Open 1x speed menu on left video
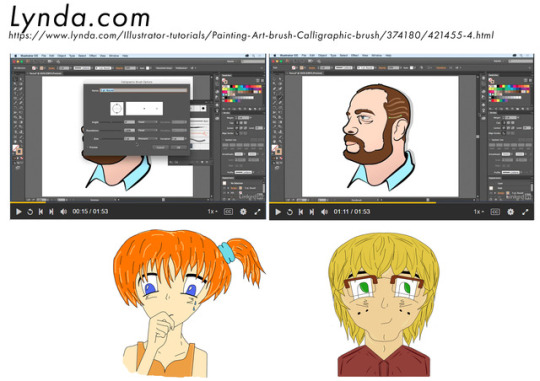540x381 pixels. point(212,212)
